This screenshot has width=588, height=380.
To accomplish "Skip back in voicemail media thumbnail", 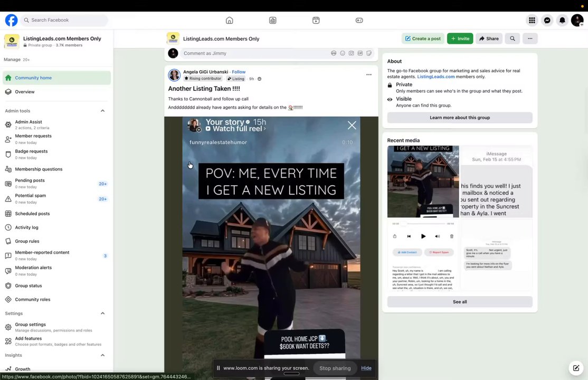I will point(409,236).
